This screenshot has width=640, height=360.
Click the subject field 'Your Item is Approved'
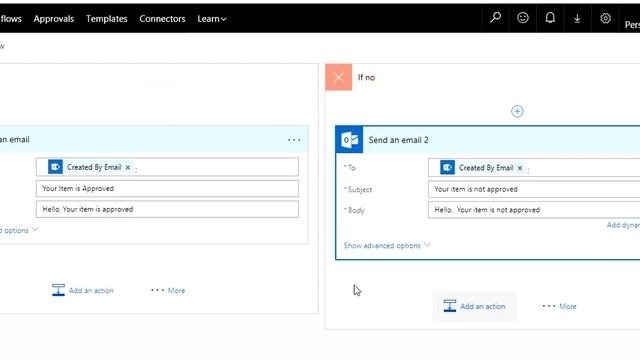[x=167, y=189]
